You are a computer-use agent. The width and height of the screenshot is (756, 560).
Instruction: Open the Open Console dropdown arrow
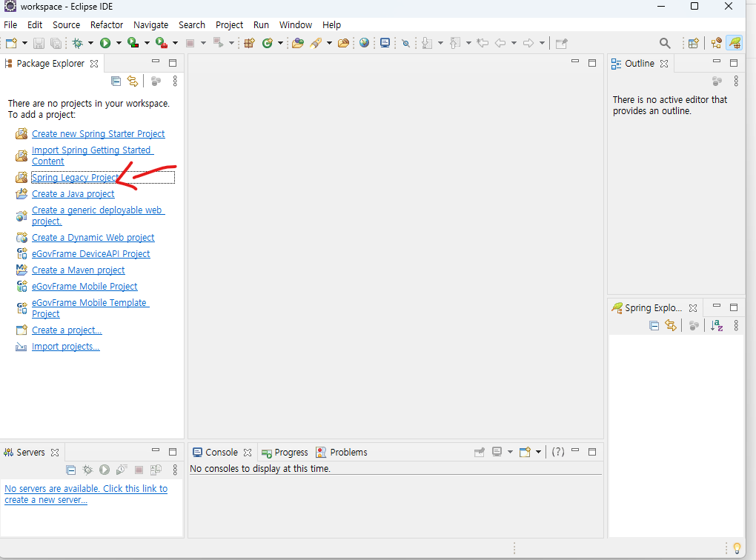coord(538,452)
